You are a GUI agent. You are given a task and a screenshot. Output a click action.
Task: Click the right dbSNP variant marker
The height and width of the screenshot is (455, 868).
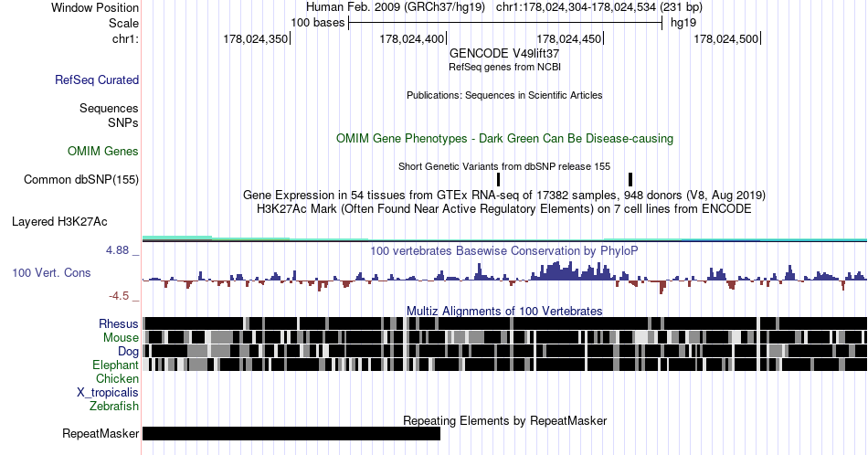point(630,179)
